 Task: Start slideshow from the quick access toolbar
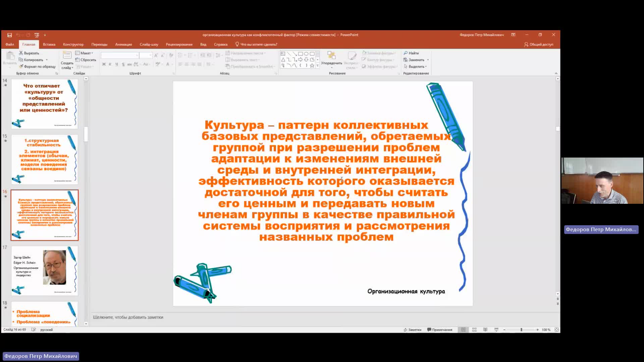pos(37,35)
